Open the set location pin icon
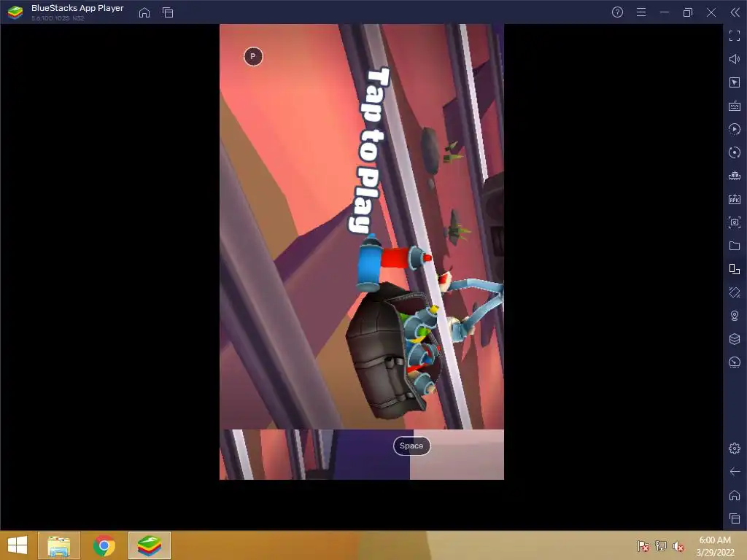The height and width of the screenshot is (560, 747). point(735,316)
